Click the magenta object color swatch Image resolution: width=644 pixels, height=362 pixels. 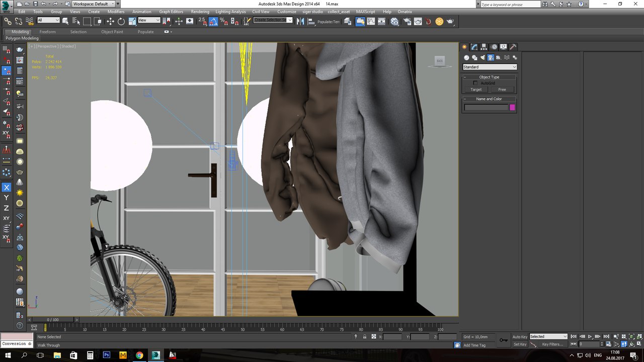(x=512, y=107)
